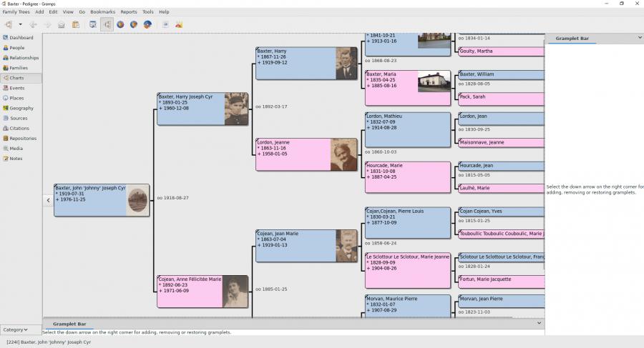Select the right Gramplet Bar tab
644x348 pixels.
coord(572,38)
